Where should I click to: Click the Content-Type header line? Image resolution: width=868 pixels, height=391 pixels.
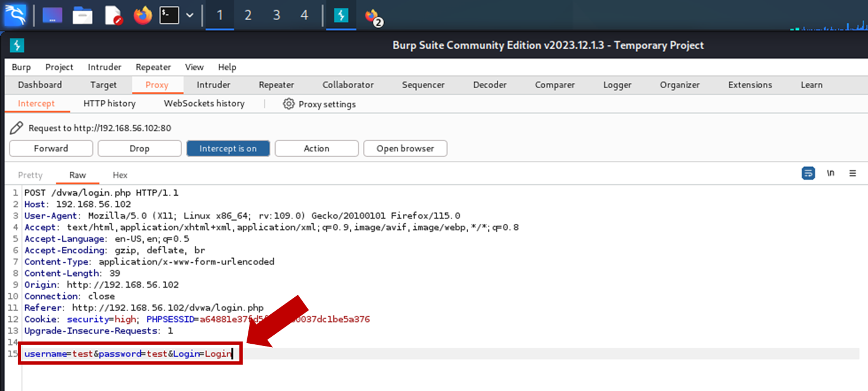149,262
